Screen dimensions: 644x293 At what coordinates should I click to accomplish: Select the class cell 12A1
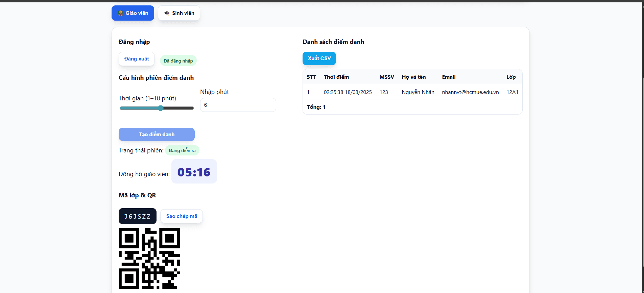coord(512,92)
